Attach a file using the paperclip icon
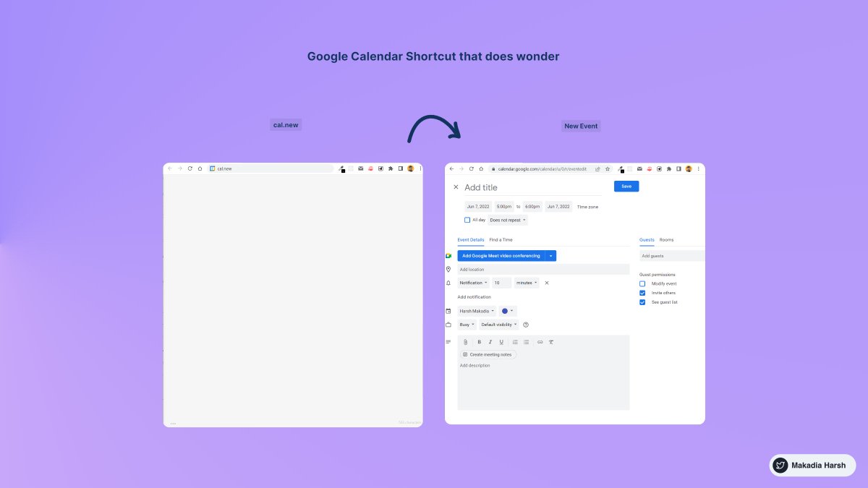The height and width of the screenshot is (488, 868). [x=466, y=342]
